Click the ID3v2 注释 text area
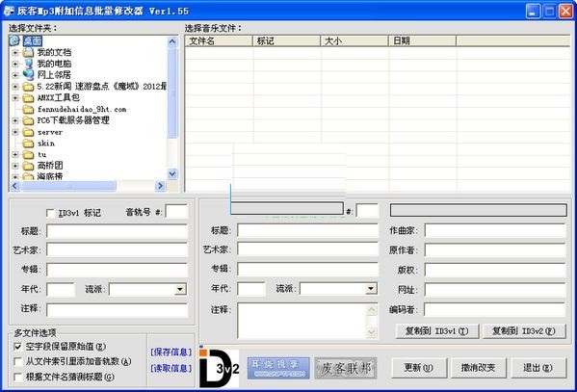This screenshot has width=577, height=392. (x=307, y=321)
